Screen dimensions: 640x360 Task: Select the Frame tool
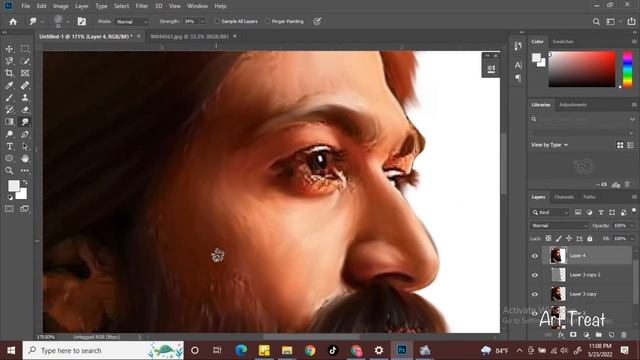[x=25, y=73]
